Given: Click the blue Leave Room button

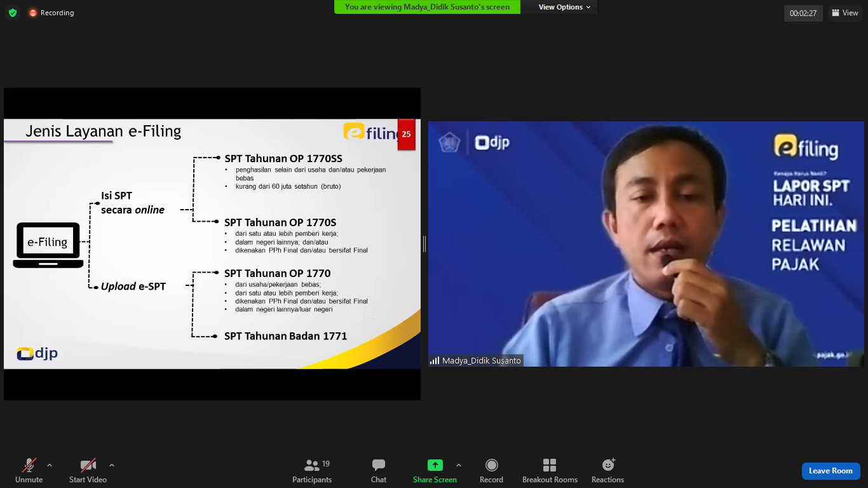Looking at the screenshot, I should [x=831, y=471].
